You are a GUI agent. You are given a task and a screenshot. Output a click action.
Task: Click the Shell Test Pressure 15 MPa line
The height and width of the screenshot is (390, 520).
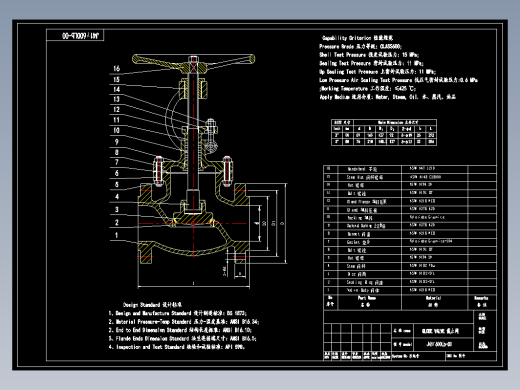point(369,55)
